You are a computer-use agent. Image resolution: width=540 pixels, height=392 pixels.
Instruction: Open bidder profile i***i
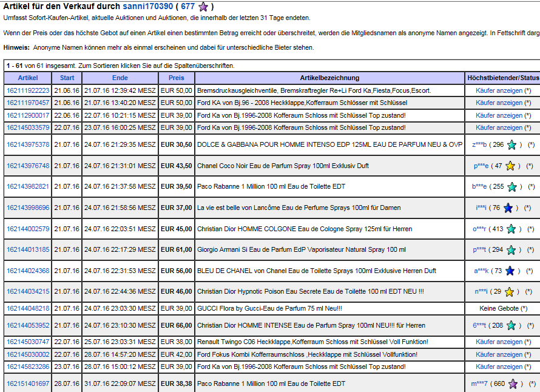(481, 208)
